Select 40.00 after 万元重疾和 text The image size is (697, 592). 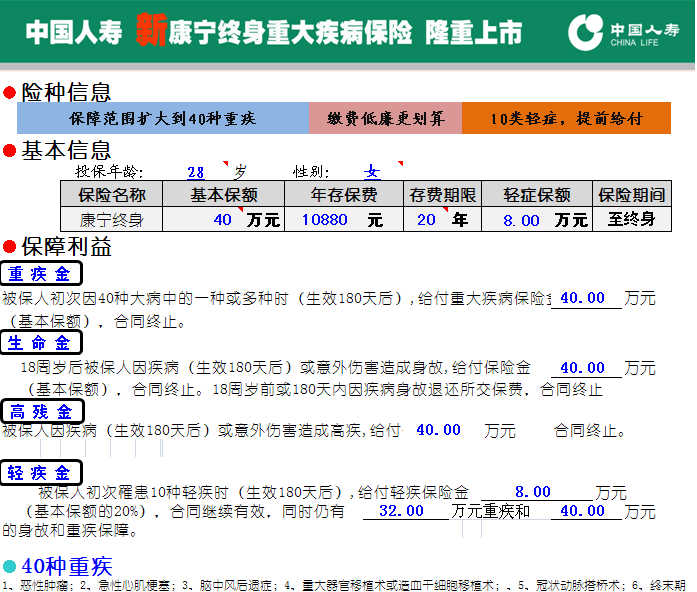click(x=583, y=511)
